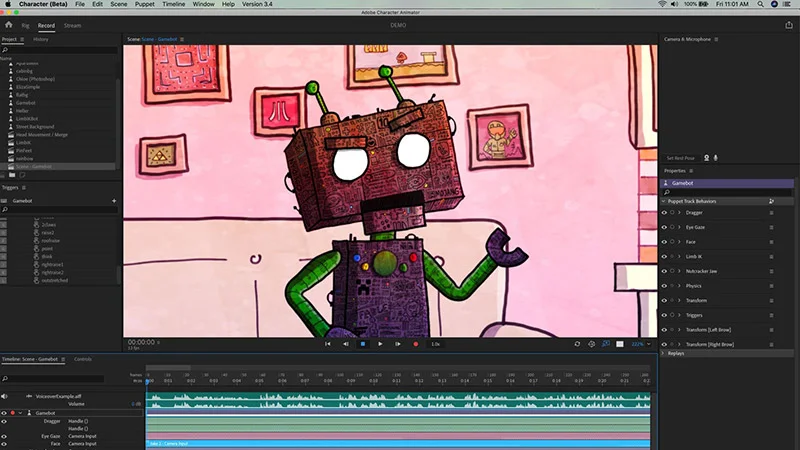Step back one frame
The width and height of the screenshot is (800, 450).
345,344
